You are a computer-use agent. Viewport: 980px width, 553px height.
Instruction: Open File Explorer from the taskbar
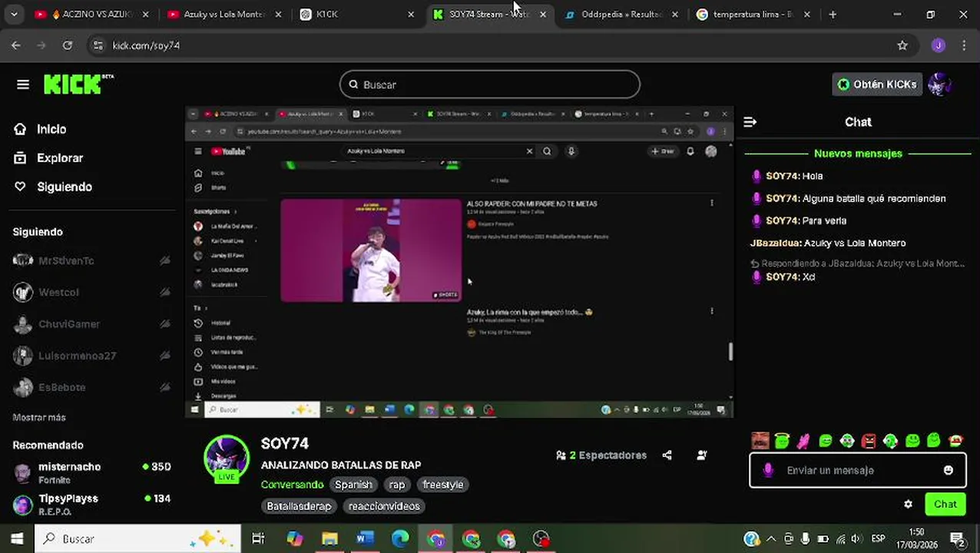pos(329,538)
